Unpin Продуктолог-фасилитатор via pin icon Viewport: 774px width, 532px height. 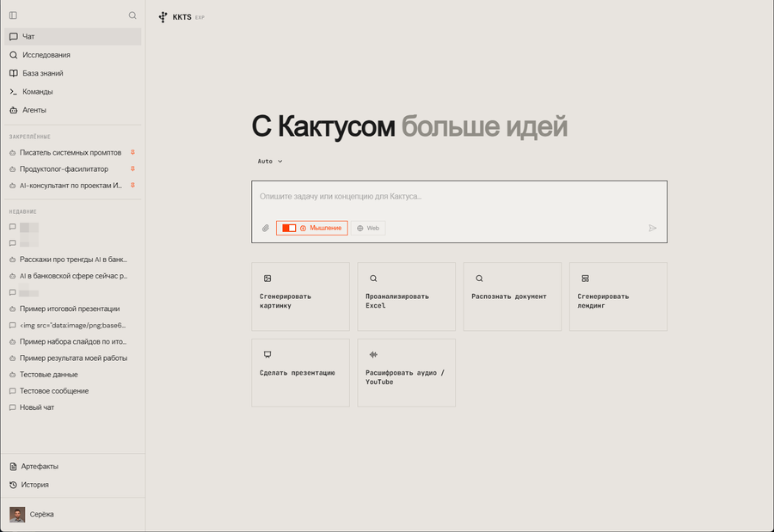click(x=132, y=168)
